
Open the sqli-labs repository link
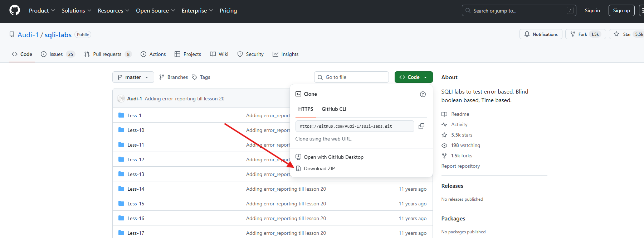pos(58,35)
